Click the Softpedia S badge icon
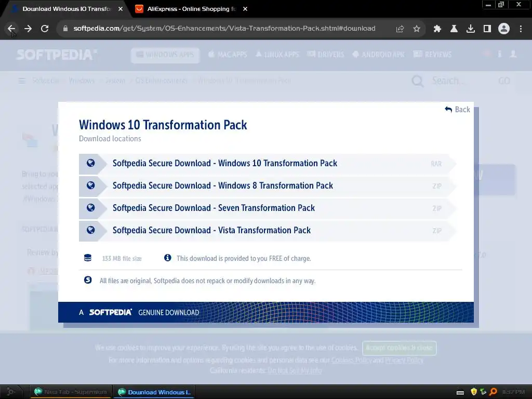The width and height of the screenshot is (532, 399). coord(88,280)
